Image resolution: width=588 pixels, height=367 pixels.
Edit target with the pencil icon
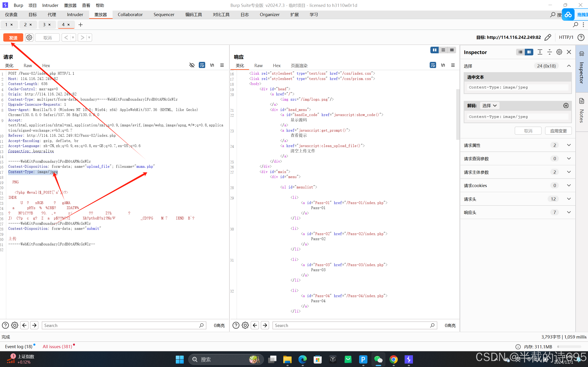coord(548,37)
